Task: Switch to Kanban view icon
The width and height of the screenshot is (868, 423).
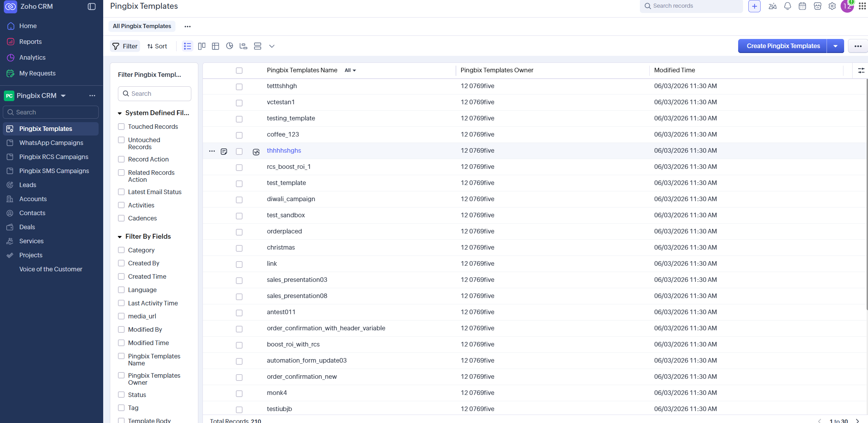Action: click(x=201, y=46)
